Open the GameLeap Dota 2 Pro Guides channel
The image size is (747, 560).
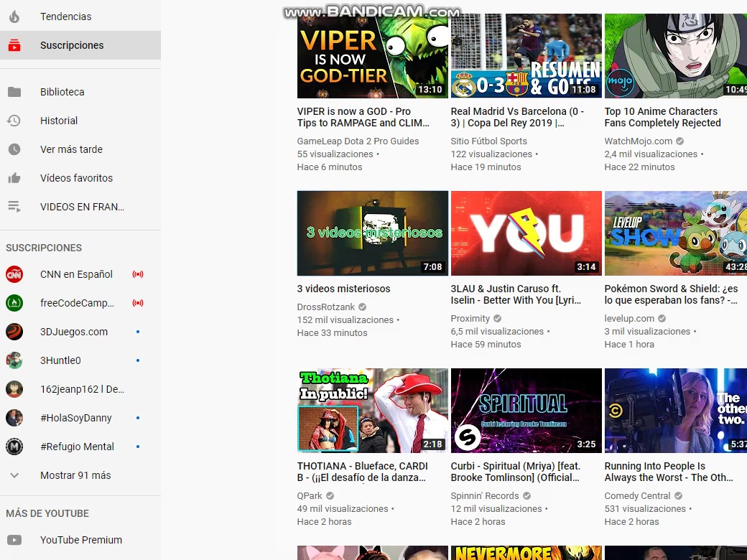[358, 141]
